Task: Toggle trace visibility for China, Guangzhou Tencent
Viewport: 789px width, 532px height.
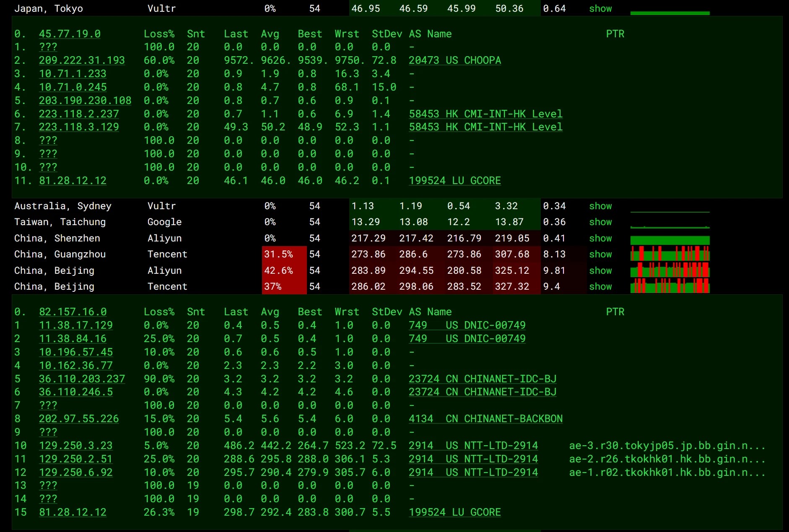Action: tap(600, 254)
